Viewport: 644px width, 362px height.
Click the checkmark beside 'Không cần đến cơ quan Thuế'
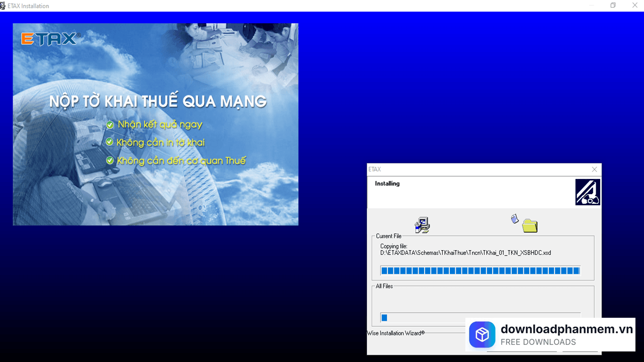[110, 161]
